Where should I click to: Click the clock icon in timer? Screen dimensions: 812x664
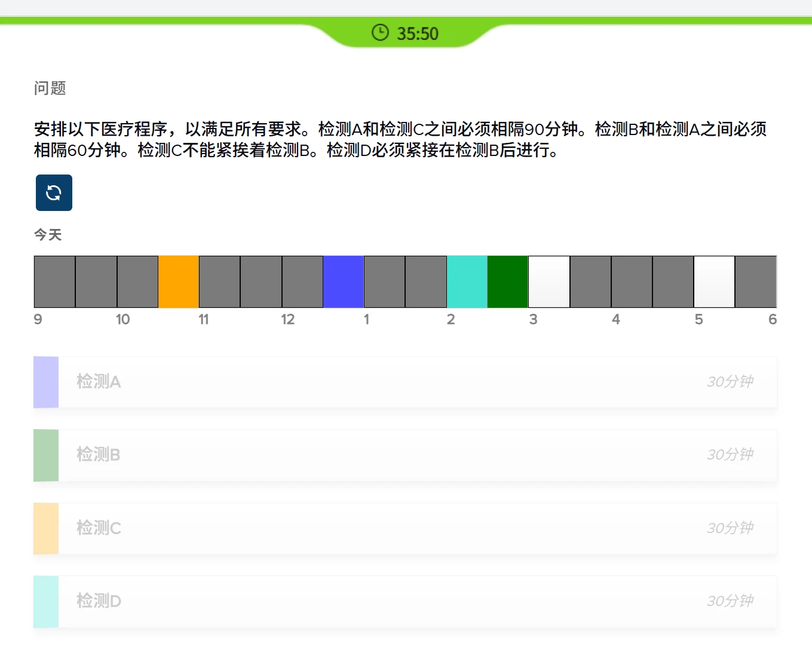pyautogui.click(x=380, y=32)
